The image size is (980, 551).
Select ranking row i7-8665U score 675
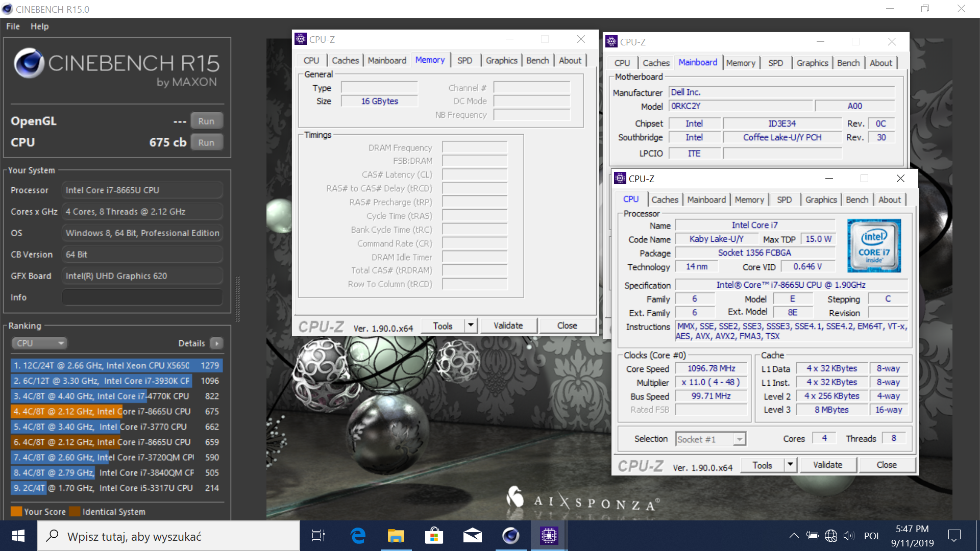tap(116, 411)
